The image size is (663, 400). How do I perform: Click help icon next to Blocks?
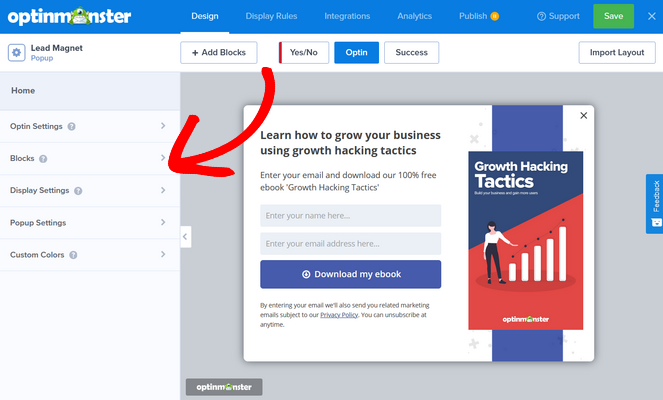click(x=43, y=159)
